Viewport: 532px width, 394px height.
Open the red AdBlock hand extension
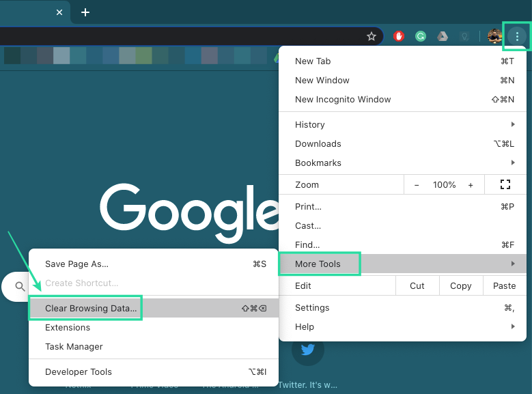[x=398, y=37]
